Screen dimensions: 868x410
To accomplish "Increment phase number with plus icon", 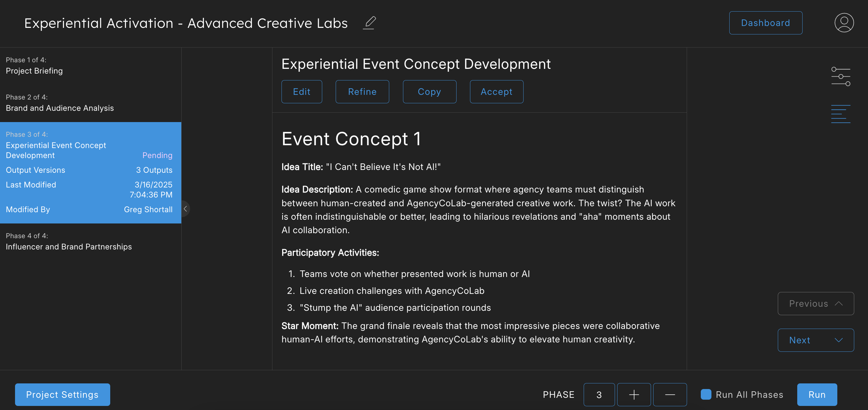I will pyautogui.click(x=633, y=394).
